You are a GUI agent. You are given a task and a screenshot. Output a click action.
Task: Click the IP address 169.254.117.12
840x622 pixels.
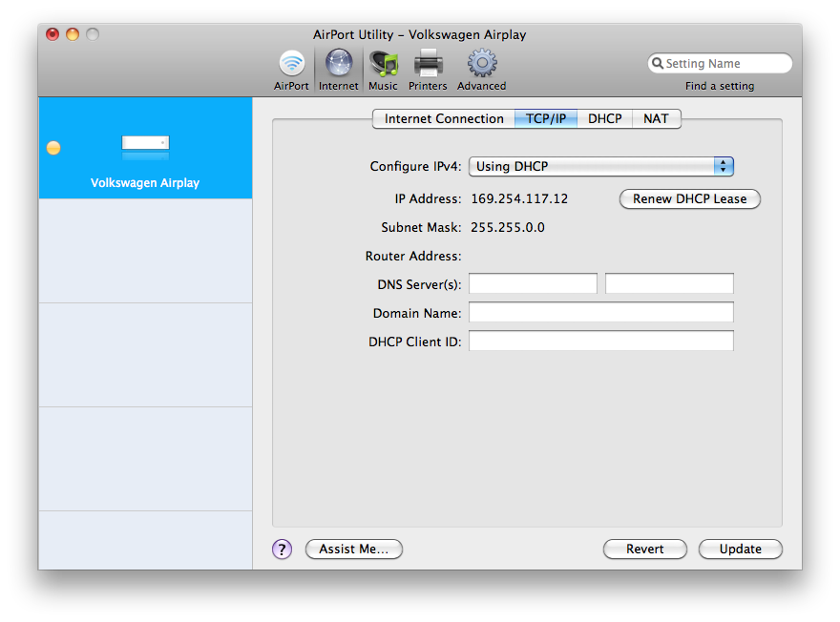click(519, 199)
